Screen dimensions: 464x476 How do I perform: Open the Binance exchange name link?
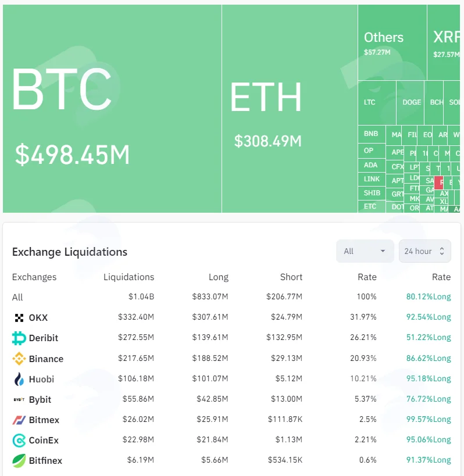[46, 359]
